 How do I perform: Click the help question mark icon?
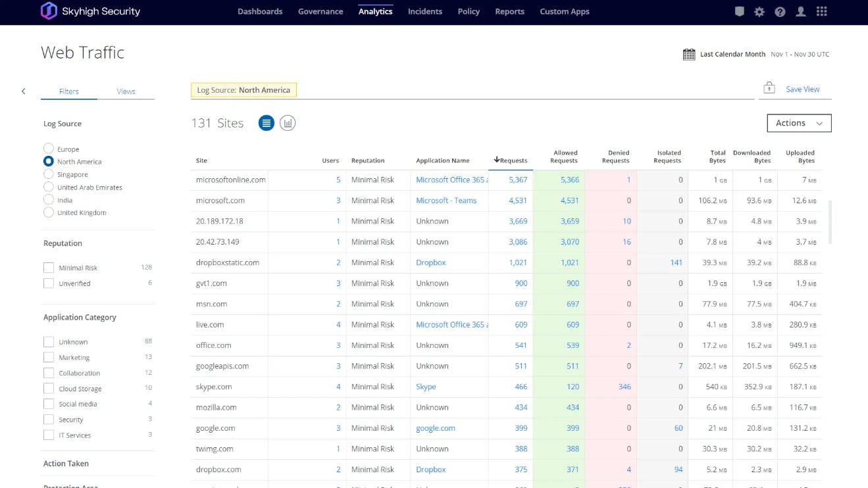coord(780,12)
